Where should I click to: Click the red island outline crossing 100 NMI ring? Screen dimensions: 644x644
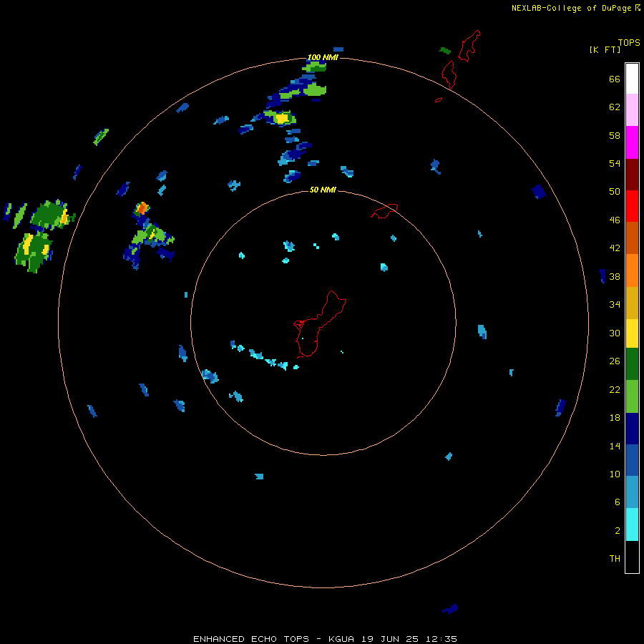coord(450,74)
